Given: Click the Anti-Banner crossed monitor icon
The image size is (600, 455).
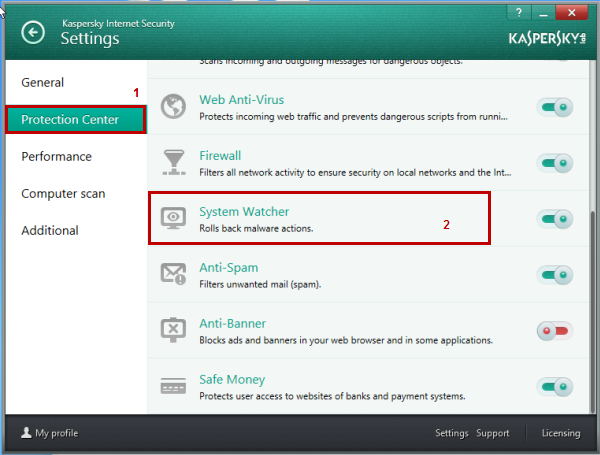Looking at the screenshot, I should 173,330.
